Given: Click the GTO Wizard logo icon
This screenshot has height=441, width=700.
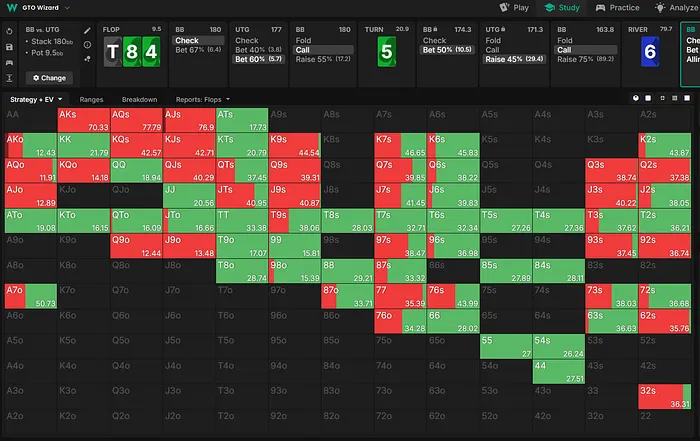Looking at the screenshot, I should (10, 8).
